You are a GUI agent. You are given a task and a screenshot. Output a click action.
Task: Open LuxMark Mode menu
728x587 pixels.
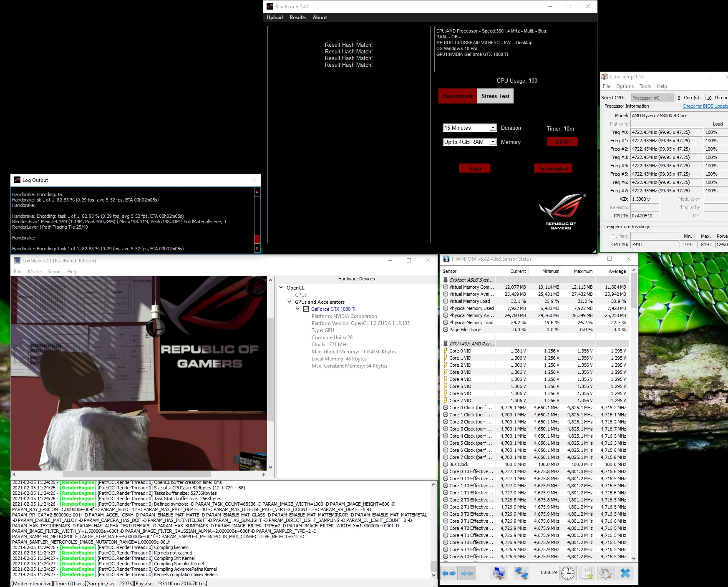coord(35,272)
